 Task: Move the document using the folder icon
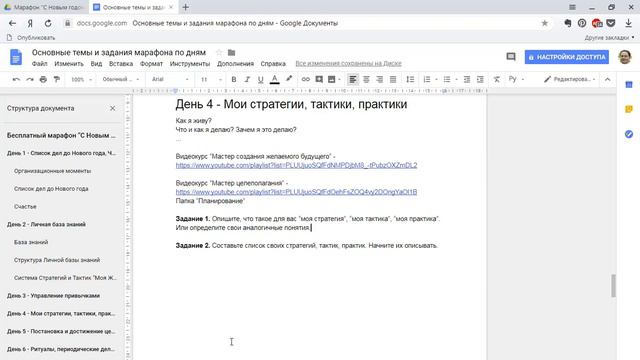[231, 53]
